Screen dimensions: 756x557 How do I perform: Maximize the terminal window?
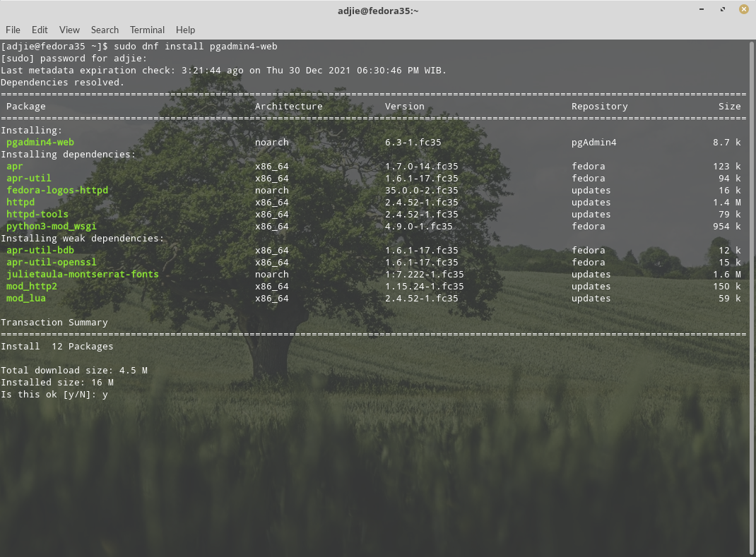[723, 9]
